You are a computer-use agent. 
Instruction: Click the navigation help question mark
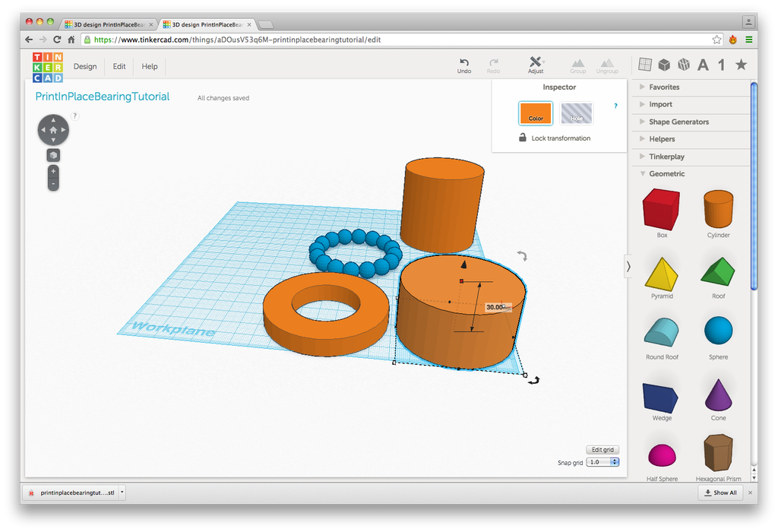pyautogui.click(x=75, y=116)
